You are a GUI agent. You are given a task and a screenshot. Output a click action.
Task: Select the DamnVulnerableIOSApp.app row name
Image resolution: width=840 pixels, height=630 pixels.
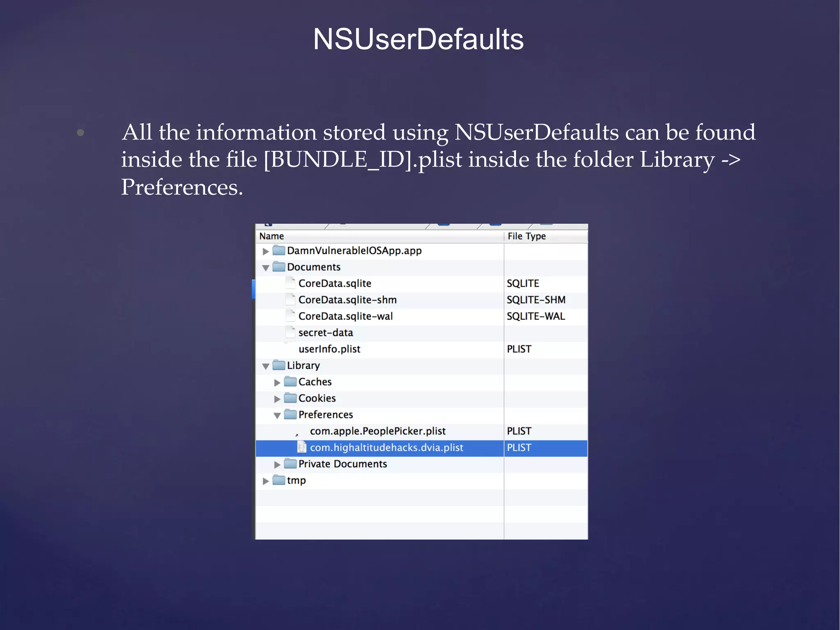pyautogui.click(x=354, y=251)
